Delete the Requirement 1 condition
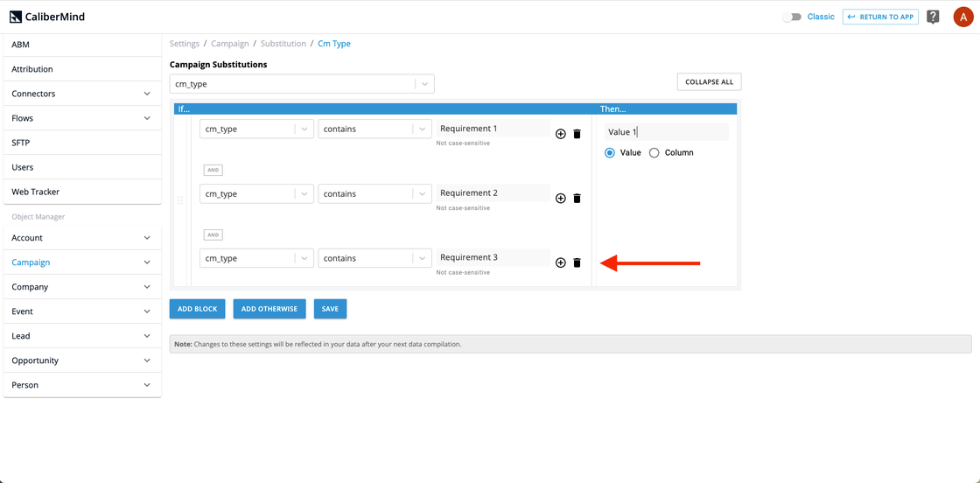 point(577,134)
